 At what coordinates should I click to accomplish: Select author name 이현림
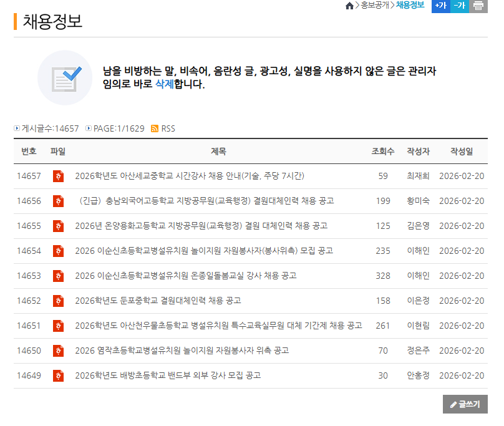click(x=418, y=326)
